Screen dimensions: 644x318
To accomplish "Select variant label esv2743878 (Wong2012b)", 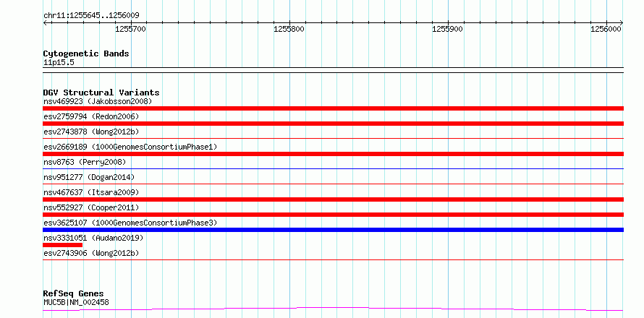I will click(91, 132).
